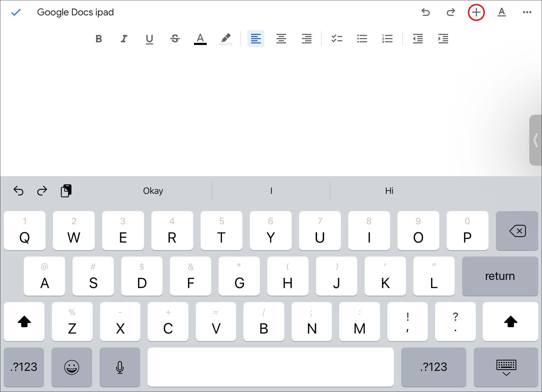Select center alignment

click(x=281, y=39)
